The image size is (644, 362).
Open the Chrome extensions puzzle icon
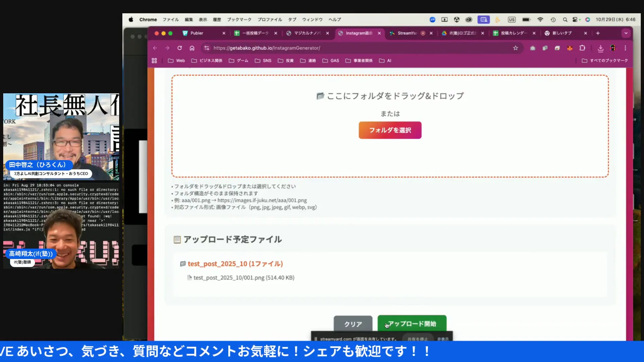point(582,48)
